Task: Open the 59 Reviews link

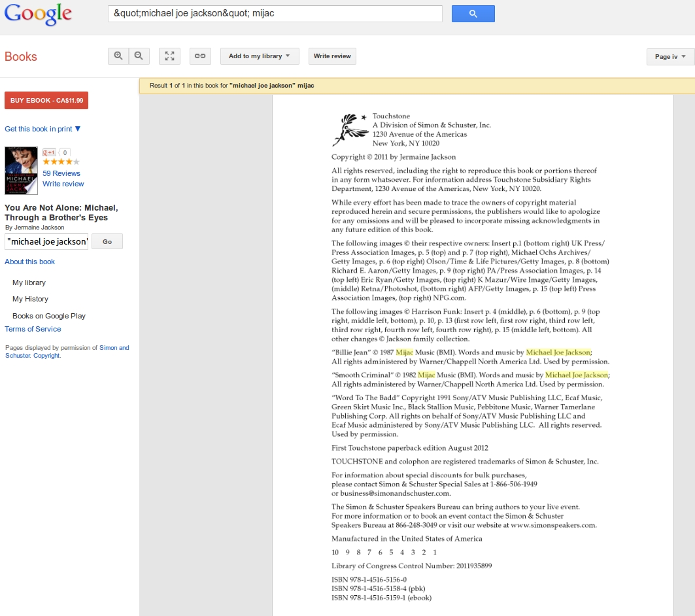Action: coord(61,173)
